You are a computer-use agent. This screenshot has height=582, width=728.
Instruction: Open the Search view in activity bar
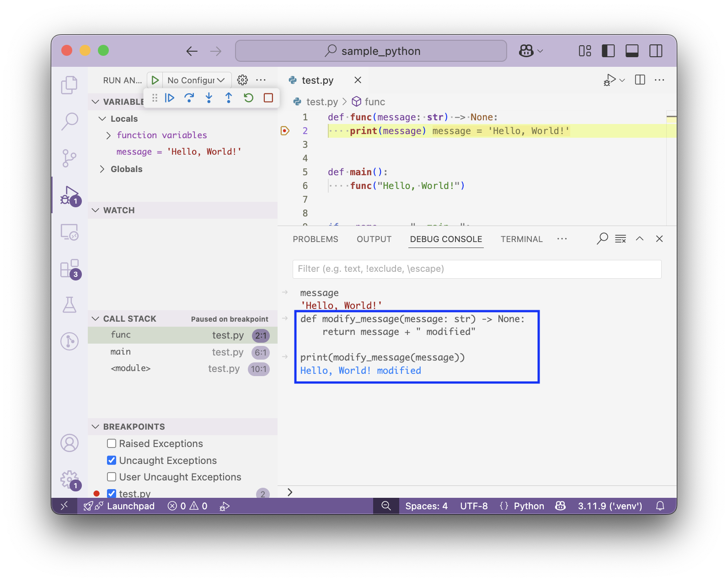tap(70, 121)
